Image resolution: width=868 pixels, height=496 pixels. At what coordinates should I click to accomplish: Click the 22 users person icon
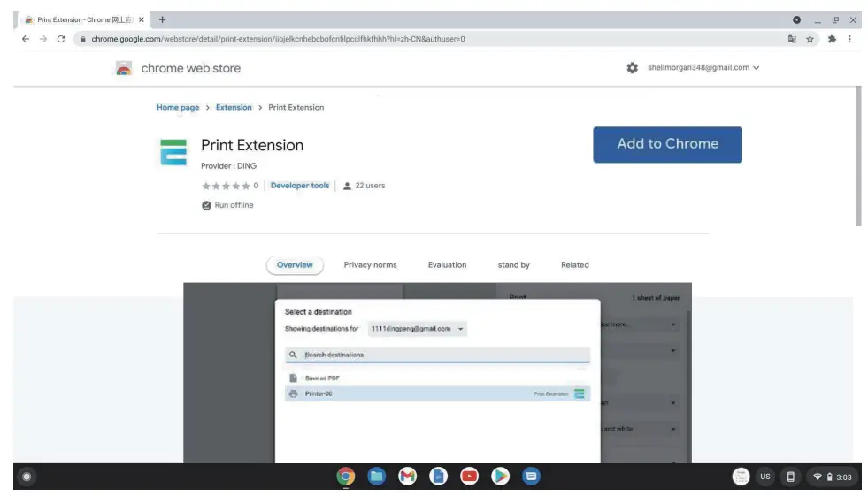347,186
